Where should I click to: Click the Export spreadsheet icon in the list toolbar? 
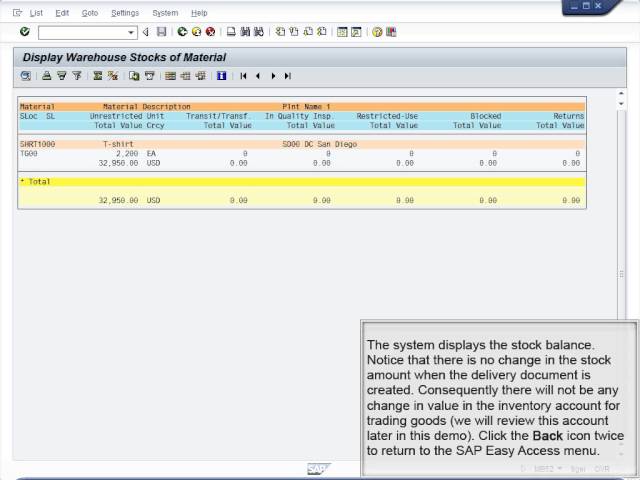134,76
